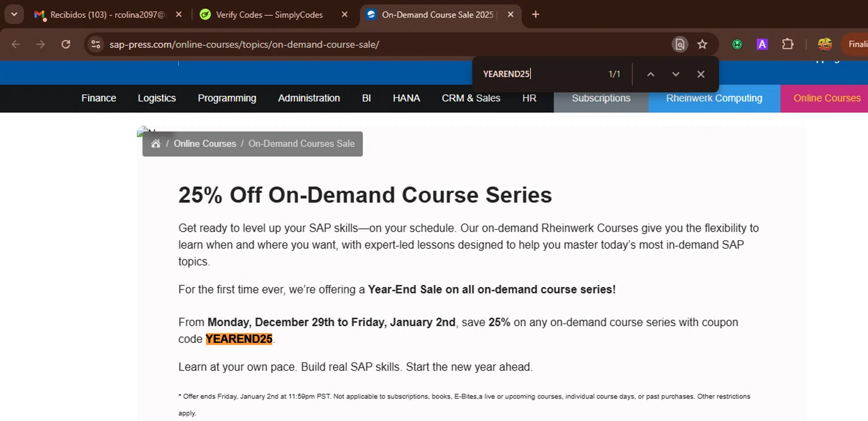Go to next find result

[x=675, y=74]
